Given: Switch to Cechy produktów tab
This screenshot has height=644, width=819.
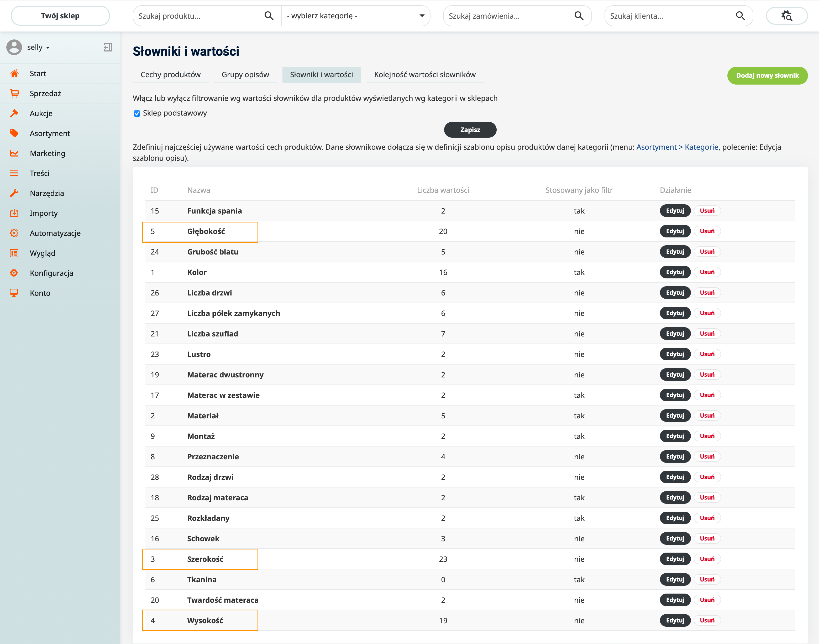Looking at the screenshot, I should click(x=170, y=75).
